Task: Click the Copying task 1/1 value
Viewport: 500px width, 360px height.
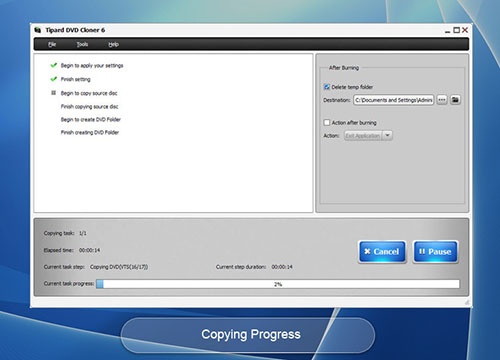Action: click(x=83, y=233)
